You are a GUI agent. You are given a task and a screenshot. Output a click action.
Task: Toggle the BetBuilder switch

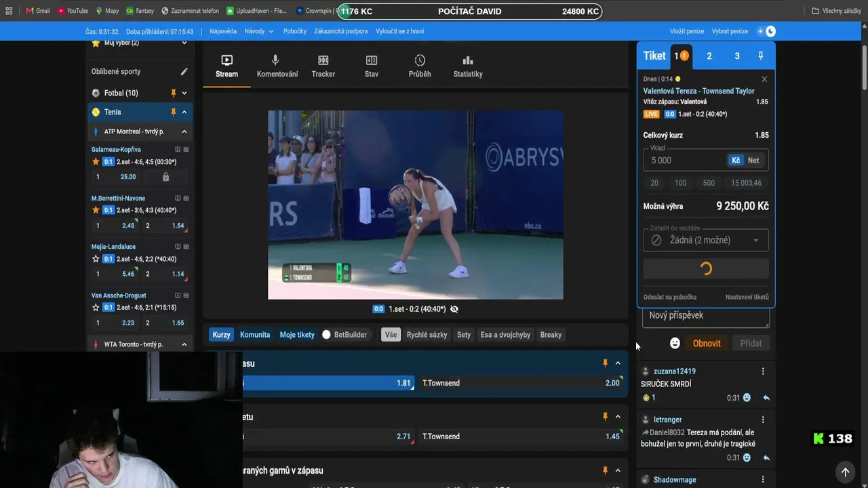click(326, 335)
